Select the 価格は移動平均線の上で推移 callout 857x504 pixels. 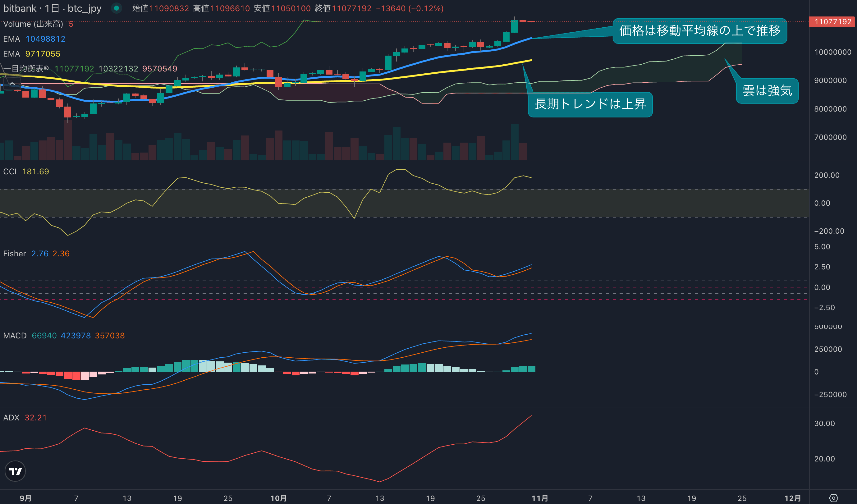[x=699, y=31]
